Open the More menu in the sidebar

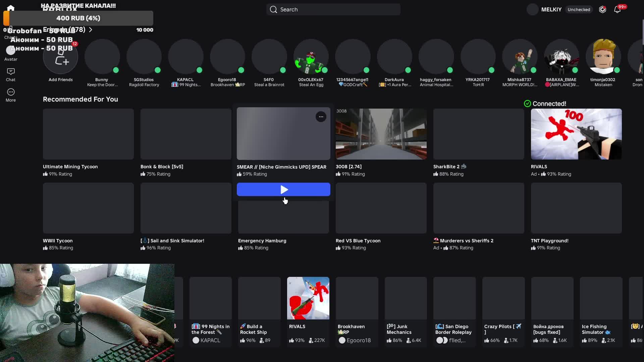[x=11, y=95]
